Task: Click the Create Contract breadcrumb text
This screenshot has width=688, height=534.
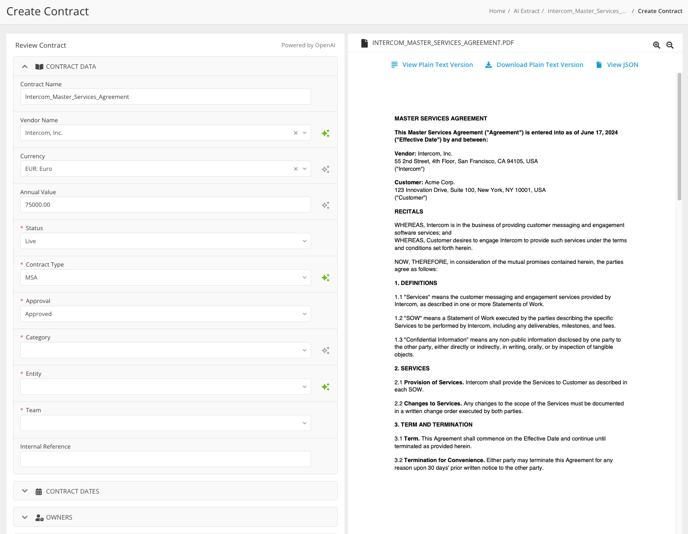Action: click(x=660, y=11)
